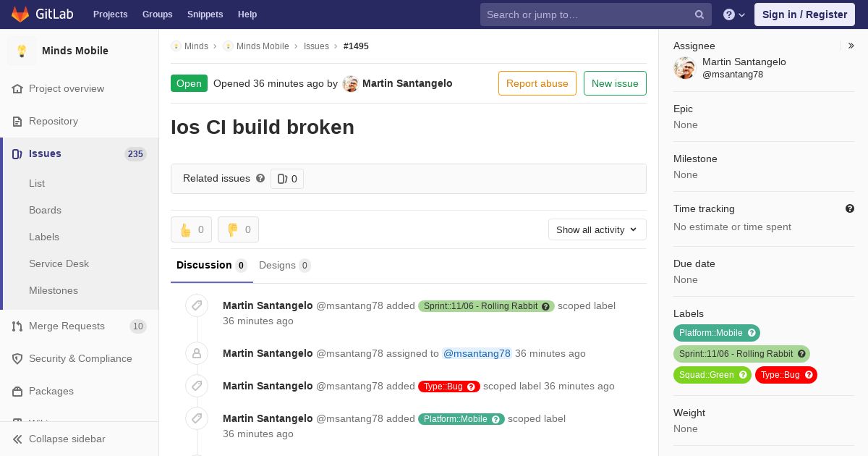Open the List submenu item
The height and width of the screenshot is (456, 868).
tap(37, 183)
